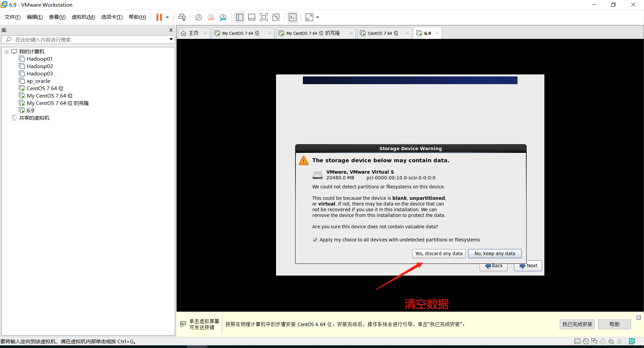Collapse the 我的计算机 tree node
This screenshot has height=348, width=644.
pos(6,52)
